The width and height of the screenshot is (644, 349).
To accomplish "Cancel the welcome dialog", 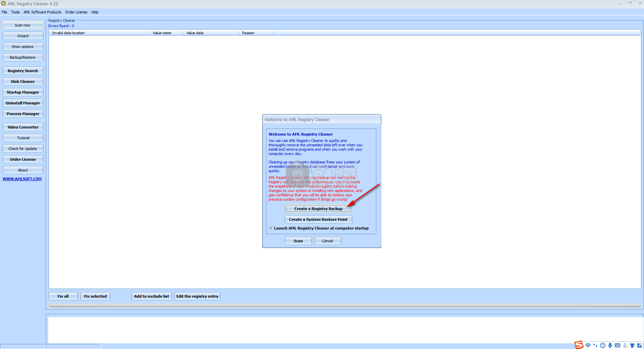I will [328, 241].
